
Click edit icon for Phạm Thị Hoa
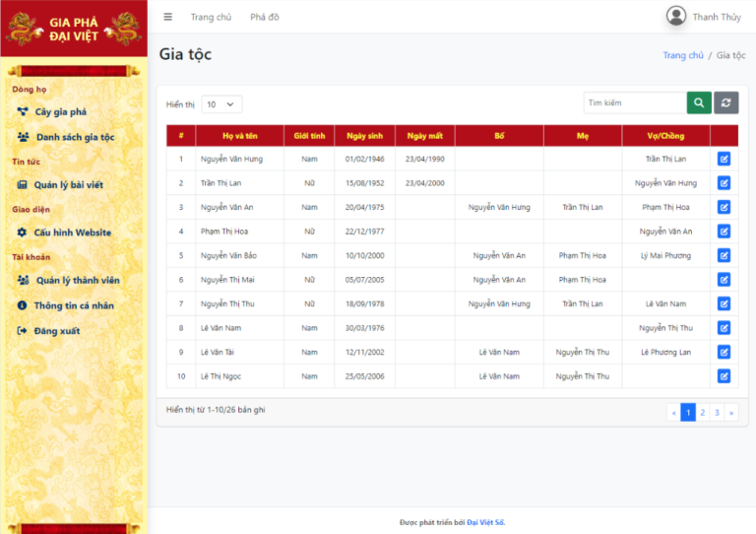click(724, 232)
